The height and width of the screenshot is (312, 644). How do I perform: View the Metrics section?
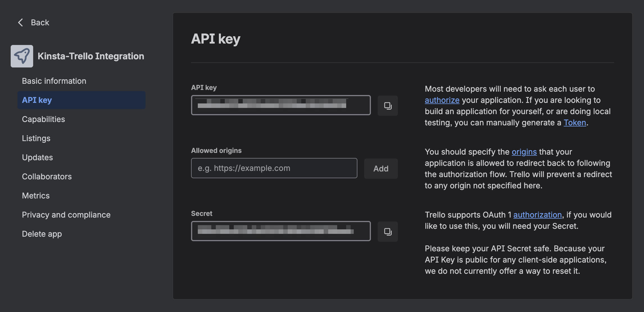click(36, 195)
